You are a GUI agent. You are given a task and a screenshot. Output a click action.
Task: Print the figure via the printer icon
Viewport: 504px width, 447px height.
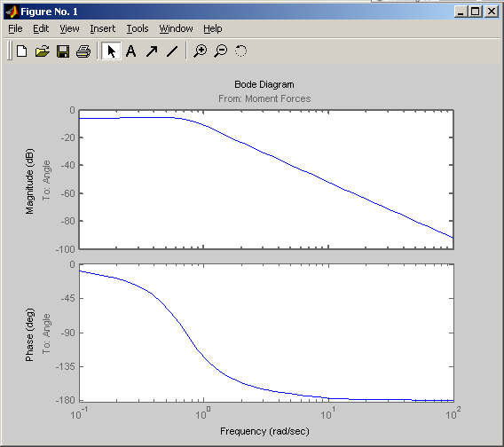(83, 51)
